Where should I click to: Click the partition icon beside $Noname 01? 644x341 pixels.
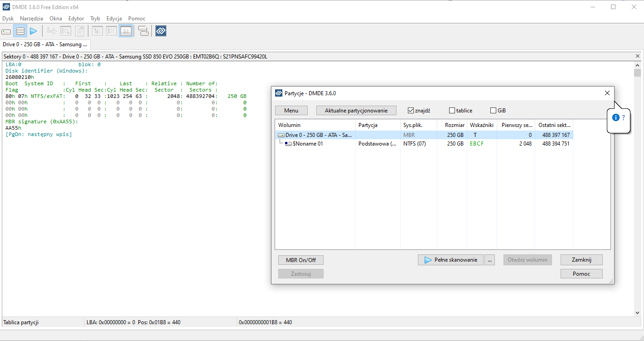288,144
